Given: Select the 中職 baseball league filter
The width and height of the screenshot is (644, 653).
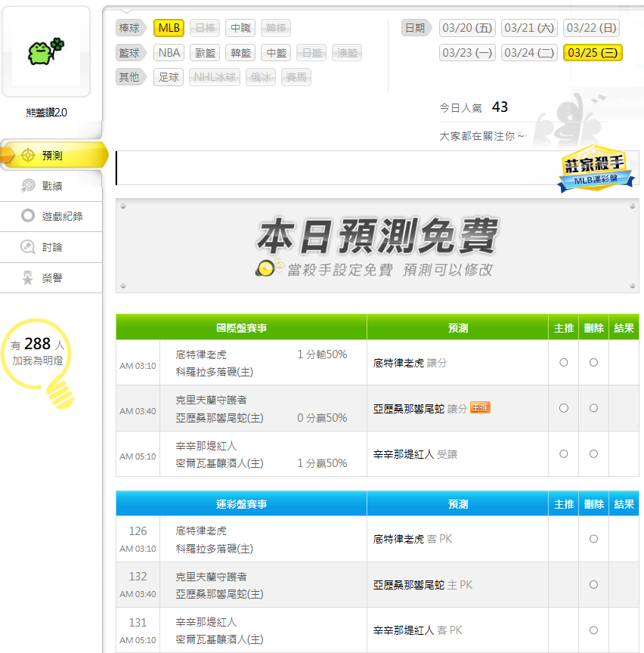Looking at the screenshot, I should pyautogui.click(x=240, y=28).
